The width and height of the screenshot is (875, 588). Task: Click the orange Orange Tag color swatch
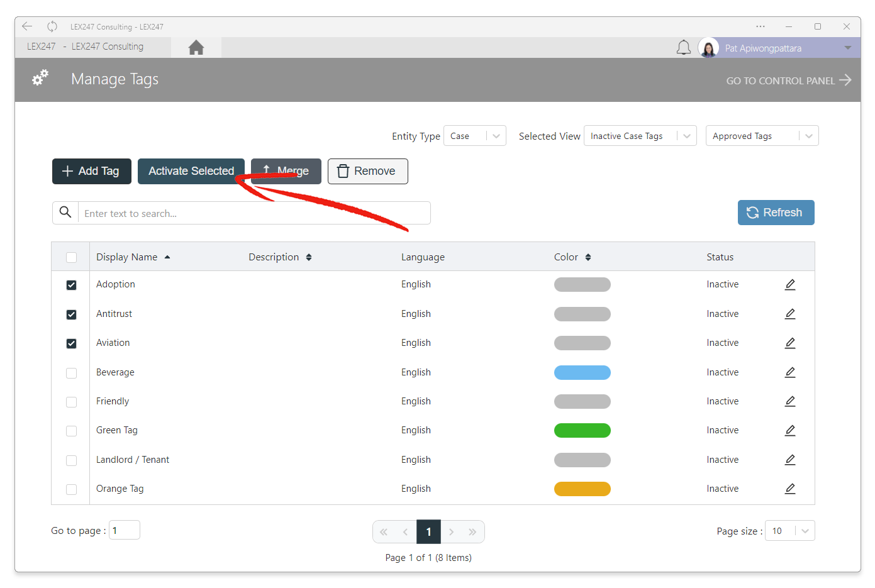(x=582, y=489)
